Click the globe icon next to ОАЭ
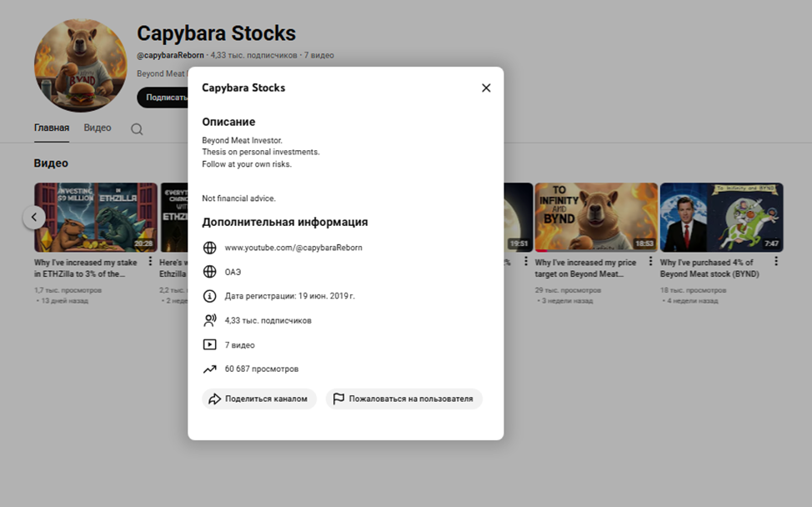812x507 pixels. click(210, 272)
